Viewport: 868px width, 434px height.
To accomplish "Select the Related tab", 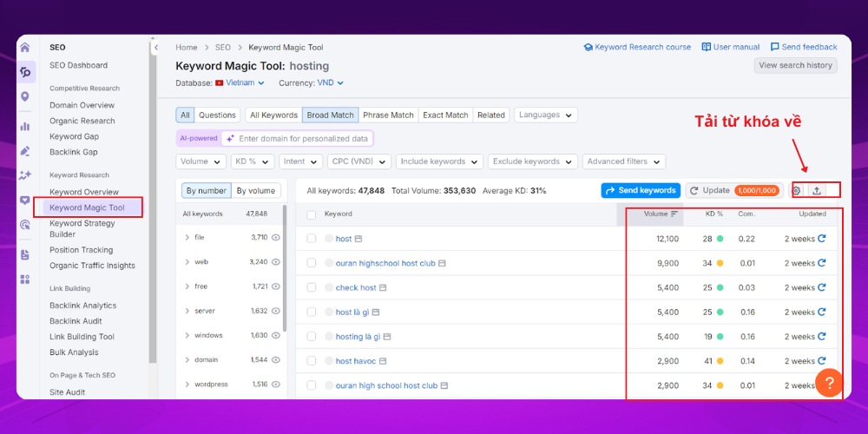I will [x=491, y=115].
